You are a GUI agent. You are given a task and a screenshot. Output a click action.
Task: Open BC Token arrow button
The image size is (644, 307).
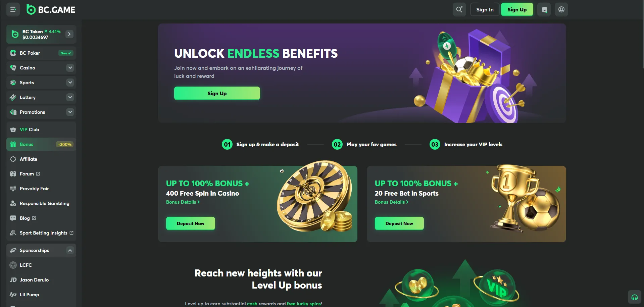pos(69,34)
